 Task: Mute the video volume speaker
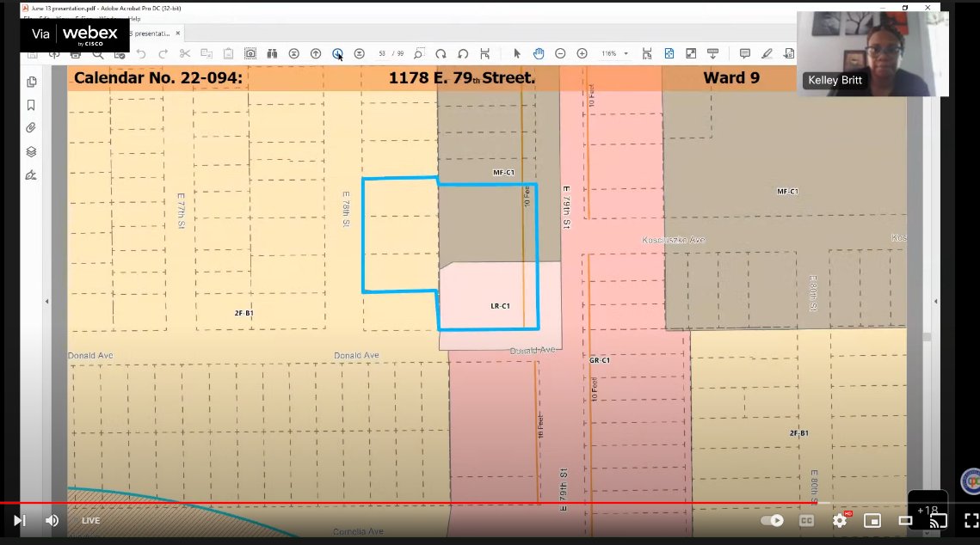coord(52,520)
